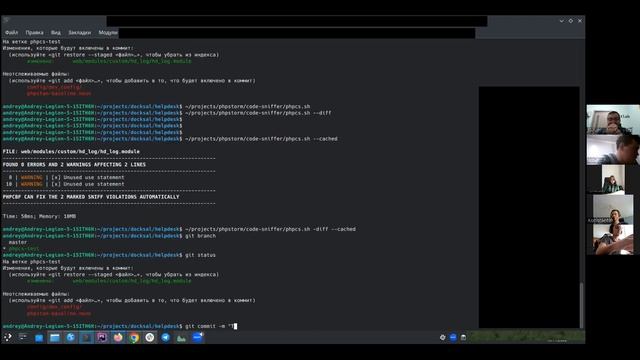This screenshot has width=640, height=360.
Task: Click the terminal window icon in title bar
Action: click(6, 20)
